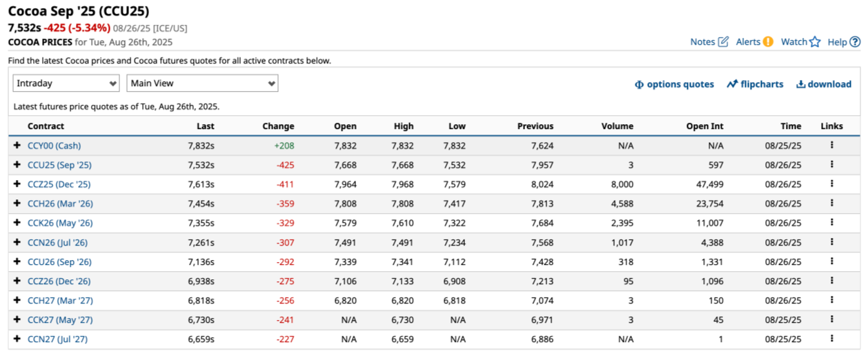Open CCN26 (Jul '26) contract link
The height and width of the screenshot is (358, 868).
point(58,242)
